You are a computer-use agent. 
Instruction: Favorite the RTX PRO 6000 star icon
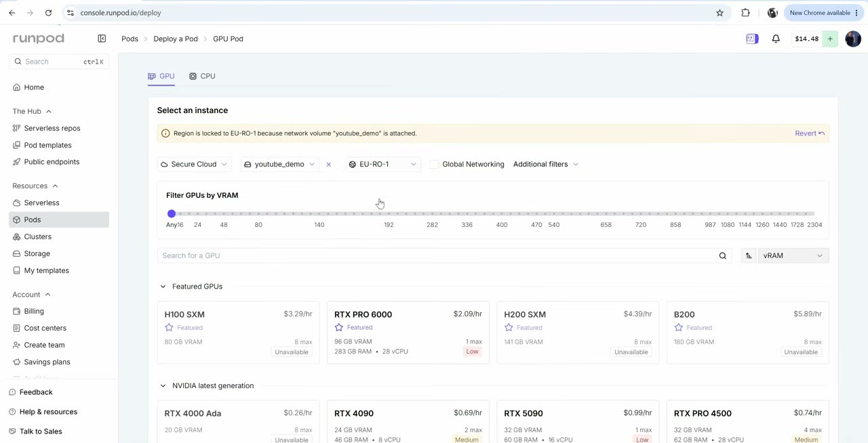pos(339,328)
